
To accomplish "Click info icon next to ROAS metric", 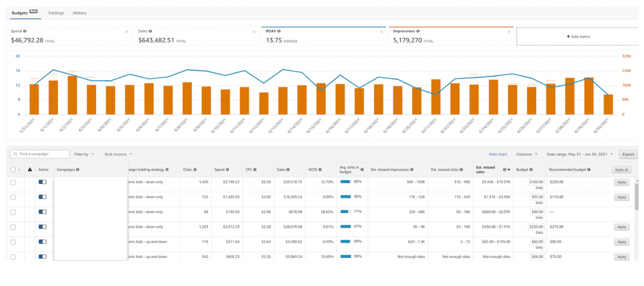I will tap(279, 31).
